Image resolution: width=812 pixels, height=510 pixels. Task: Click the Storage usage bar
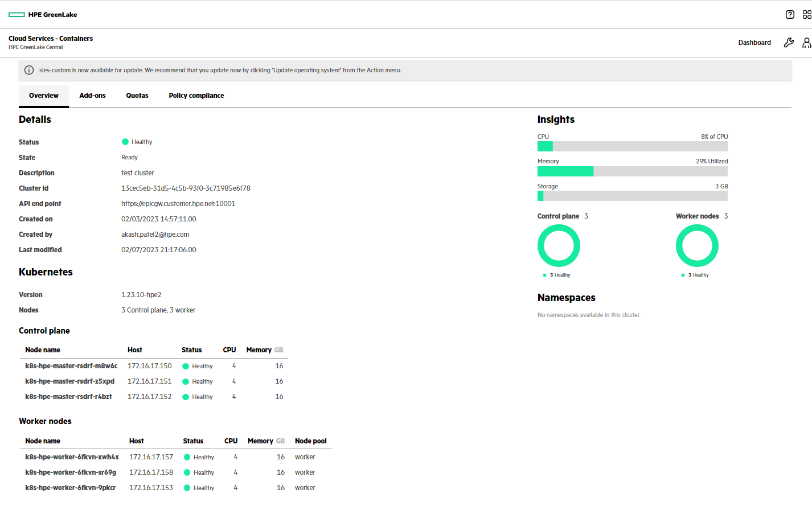tap(632, 196)
